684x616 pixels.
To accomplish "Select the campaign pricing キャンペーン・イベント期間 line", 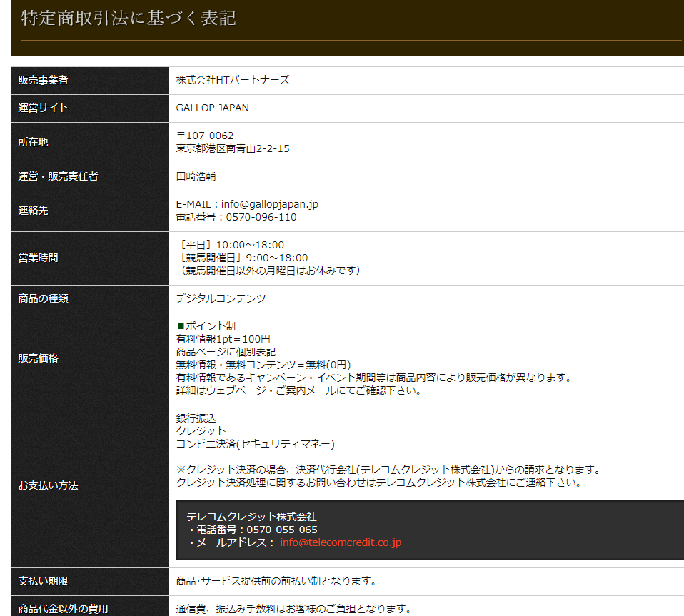I will point(374,378).
